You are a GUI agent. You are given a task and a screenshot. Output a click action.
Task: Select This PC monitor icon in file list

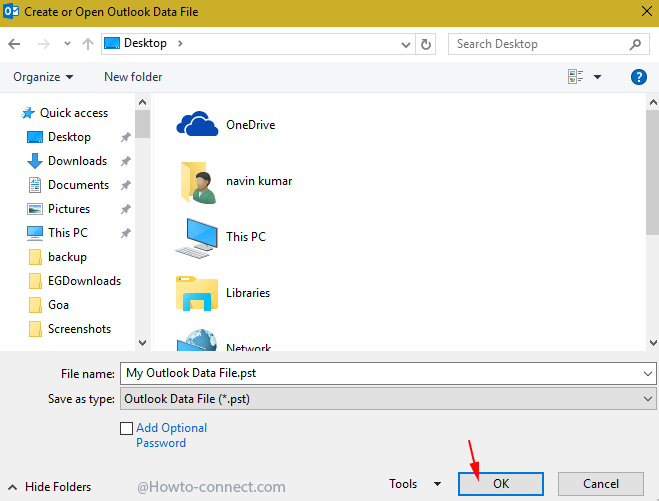tap(197, 237)
